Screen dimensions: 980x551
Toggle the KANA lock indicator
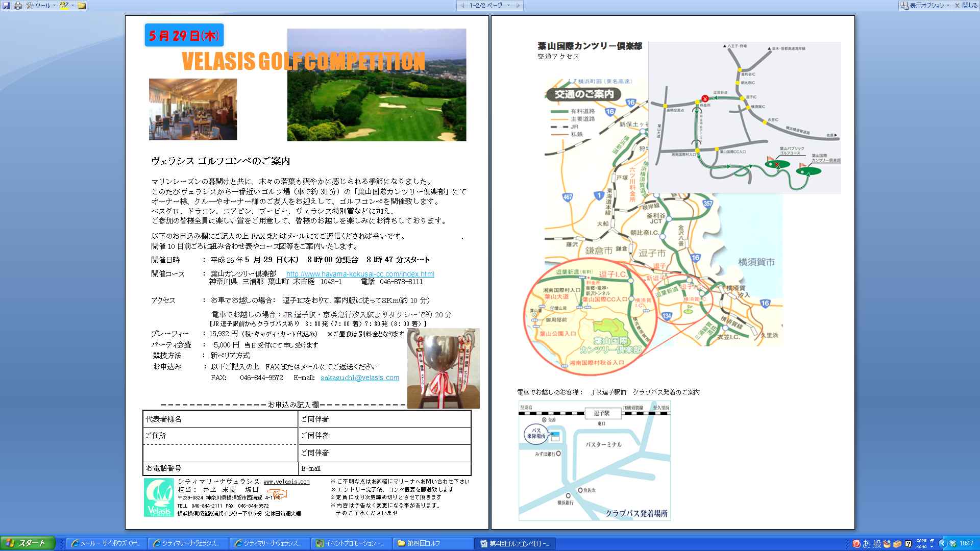click(921, 546)
